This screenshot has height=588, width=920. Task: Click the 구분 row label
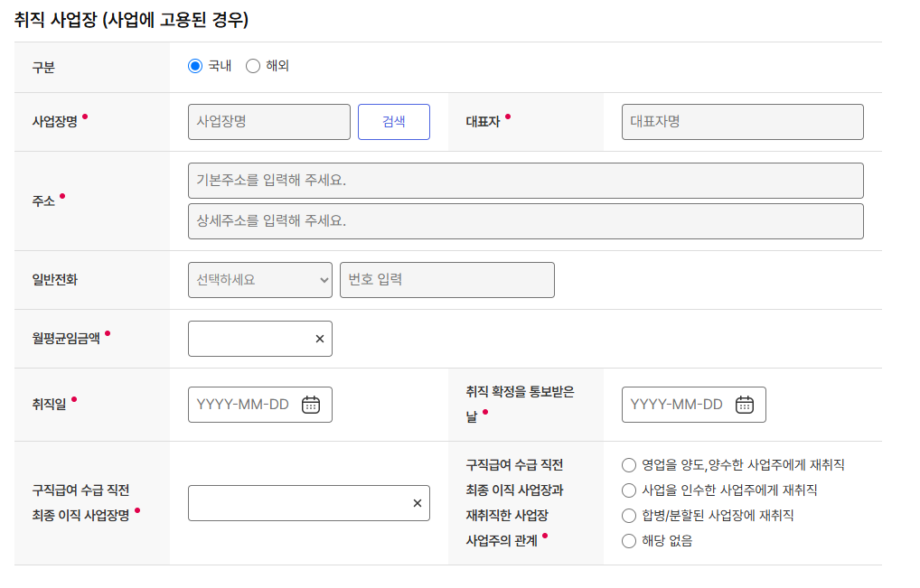[43, 68]
